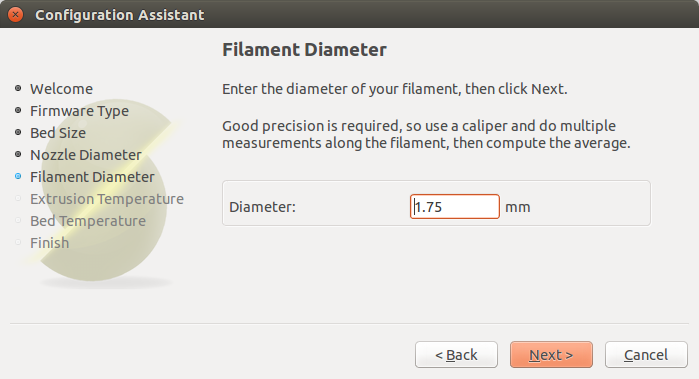Image resolution: width=699 pixels, height=379 pixels.
Task: Select the Nozzle Diameter step
Action: pos(86,155)
